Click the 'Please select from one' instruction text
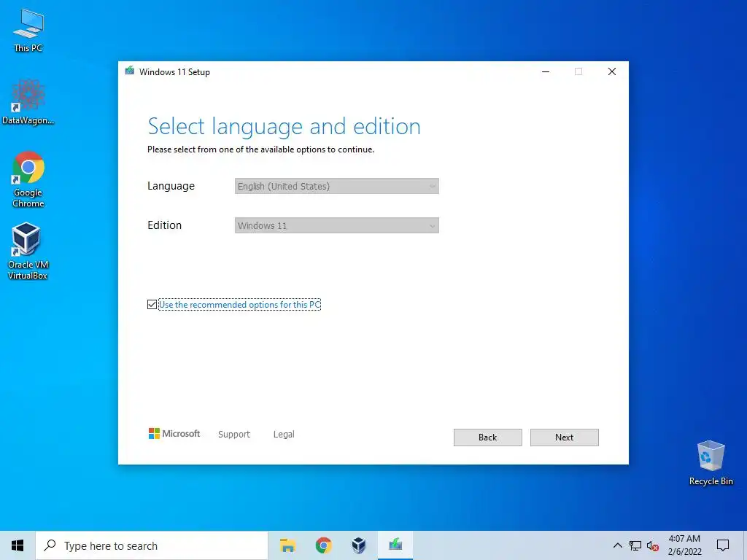The width and height of the screenshot is (747, 560). tap(260, 149)
